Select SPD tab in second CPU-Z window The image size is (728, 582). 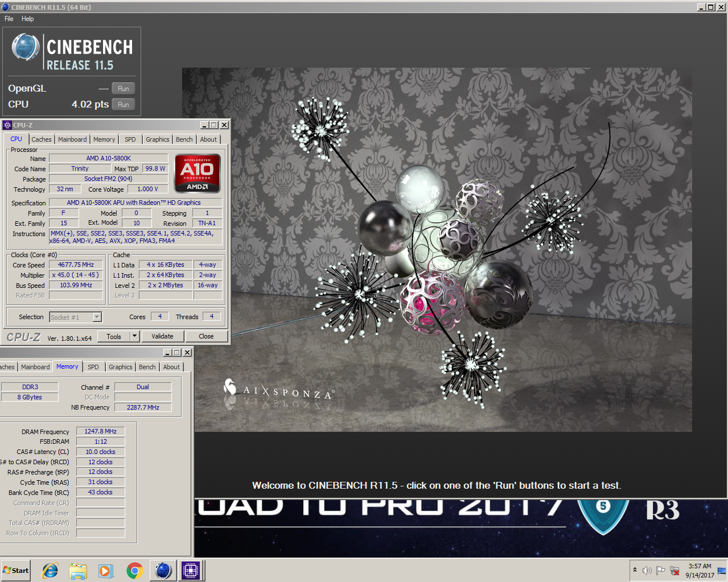click(x=93, y=367)
